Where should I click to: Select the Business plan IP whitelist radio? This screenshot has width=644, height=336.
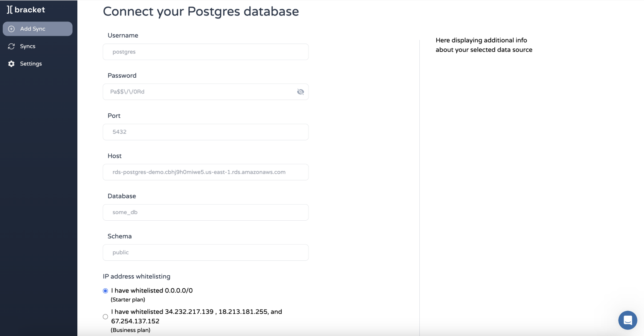pyautogui.click(x=105, y=317)
